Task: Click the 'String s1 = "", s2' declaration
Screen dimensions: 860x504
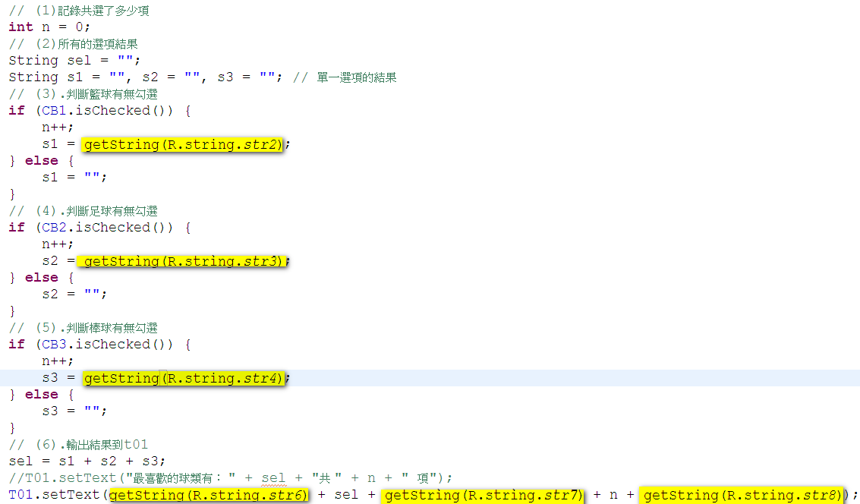Action: [145, 77]
